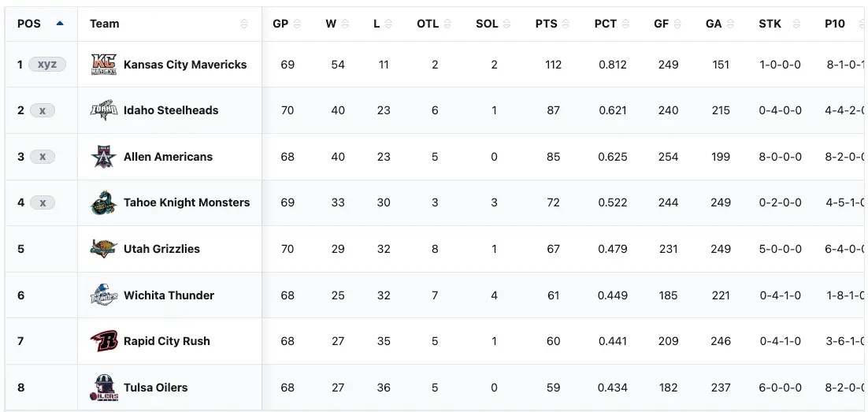Click the xyz badge beside position 1
868x412 pixels.
tap(47, 65)
